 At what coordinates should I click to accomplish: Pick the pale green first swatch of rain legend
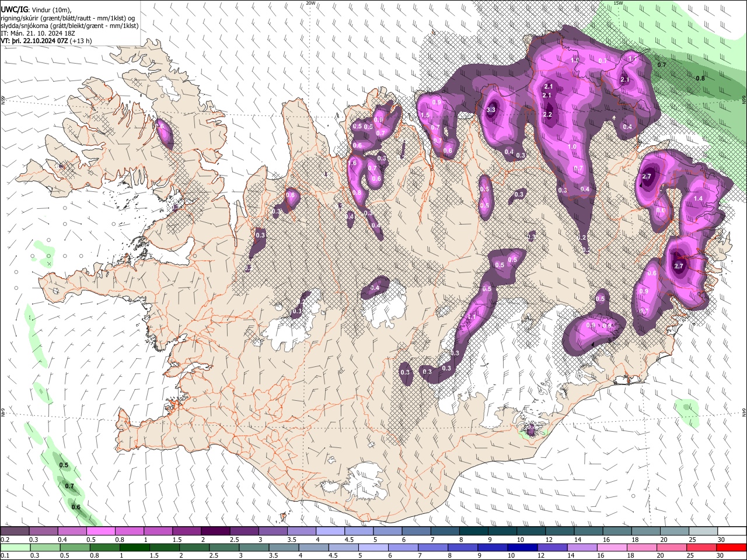pyautogui.click(x=15, y=547)
